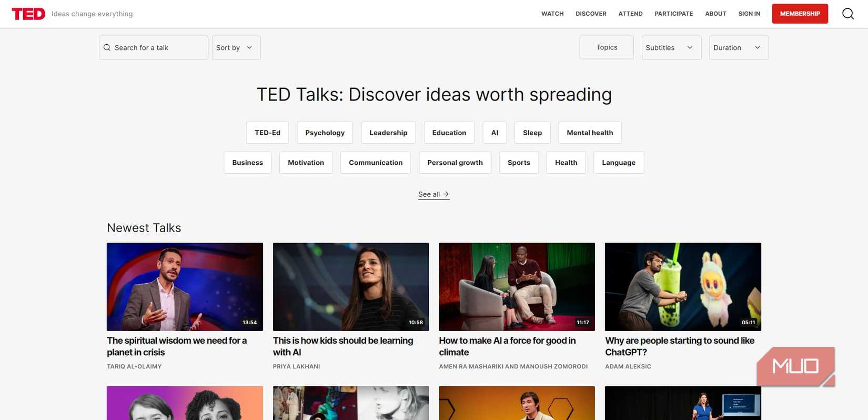Open the AI climate talk thumbnail

pyautogui.click(x=517, y=287)
